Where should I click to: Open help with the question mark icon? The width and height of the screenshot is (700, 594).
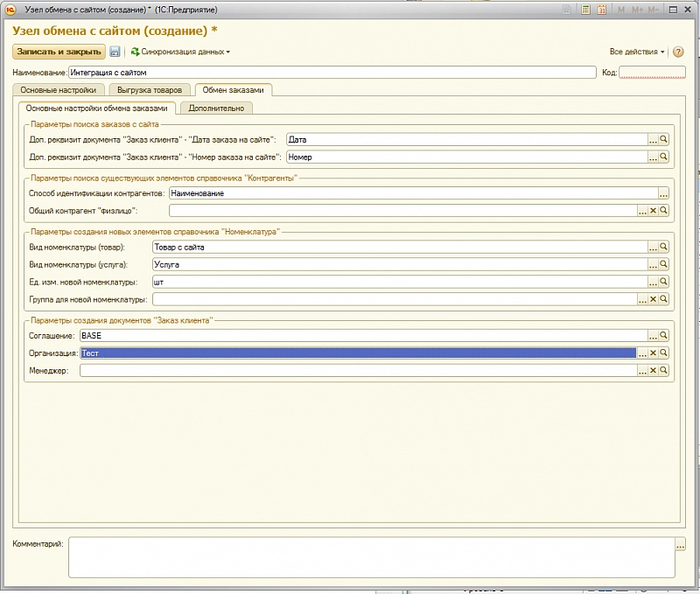(x=677, y=52)
